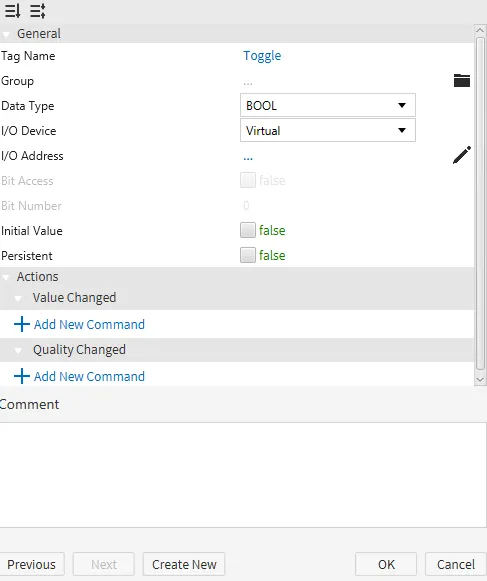Click inside the Comment text box

point(243,475)
